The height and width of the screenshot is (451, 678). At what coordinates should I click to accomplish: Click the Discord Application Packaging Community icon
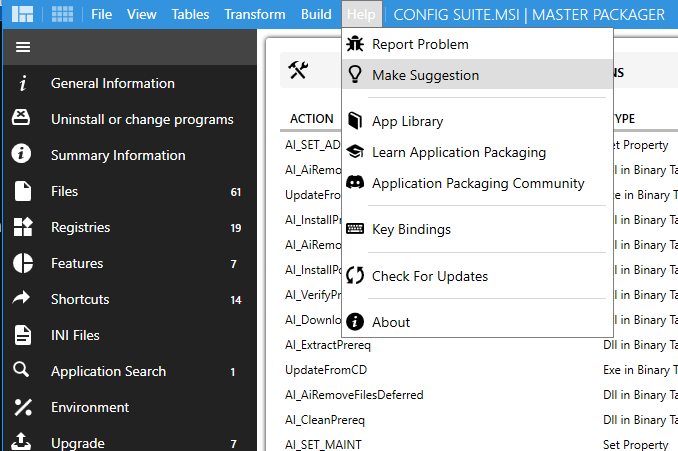(355, 183)
